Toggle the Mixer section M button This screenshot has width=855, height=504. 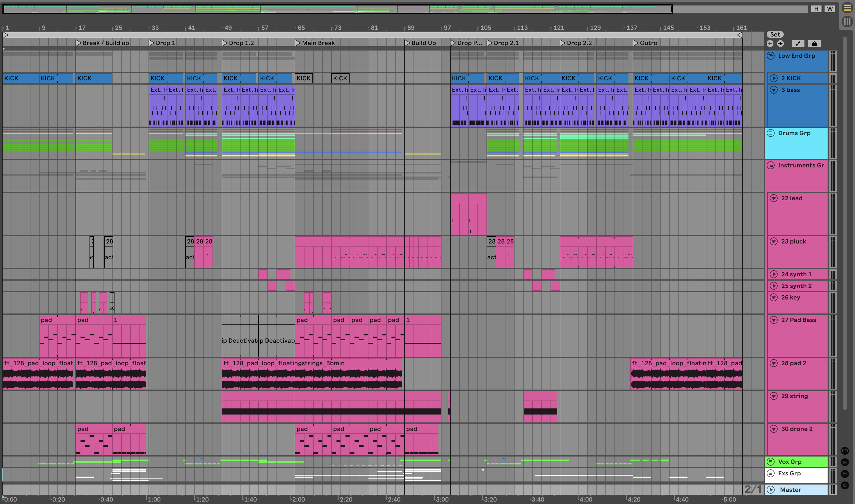tap(845, 474)
